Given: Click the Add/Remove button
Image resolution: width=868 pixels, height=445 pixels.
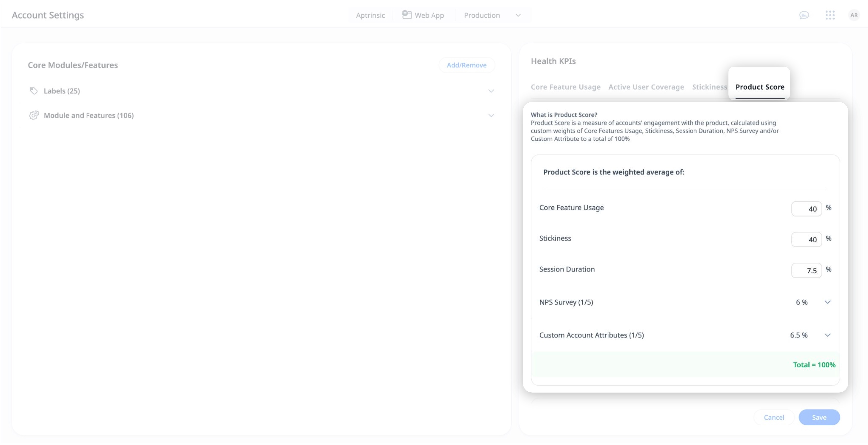Looking at the screenshot, I should pos(467,65).
